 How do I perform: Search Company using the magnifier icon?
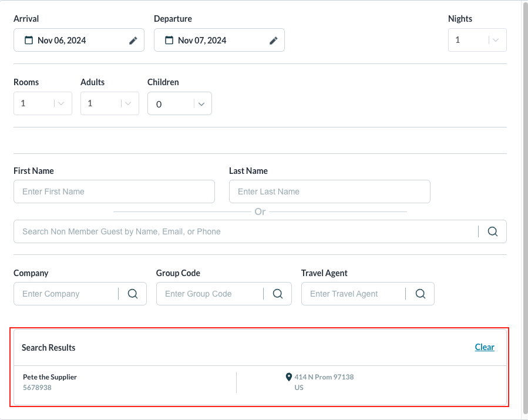tap(133, 294)
